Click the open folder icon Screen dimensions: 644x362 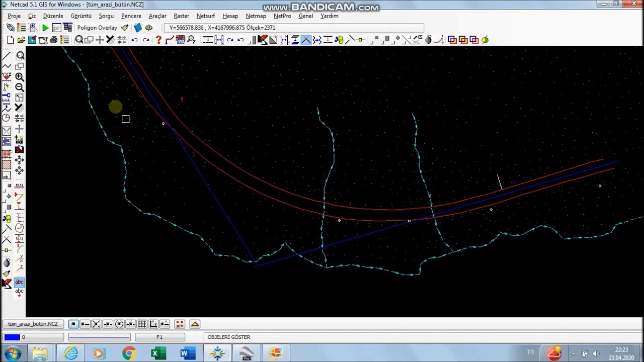pyautogui.click(x=21, y=40)
